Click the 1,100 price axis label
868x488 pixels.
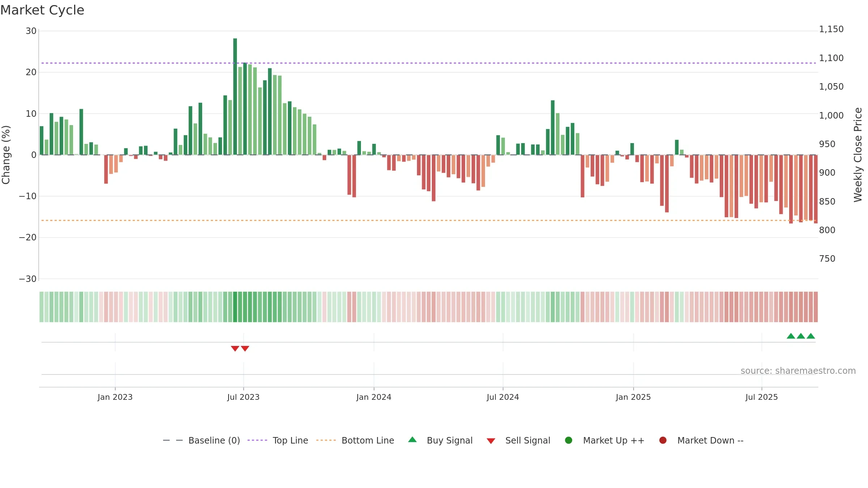[x=831, y=58]
